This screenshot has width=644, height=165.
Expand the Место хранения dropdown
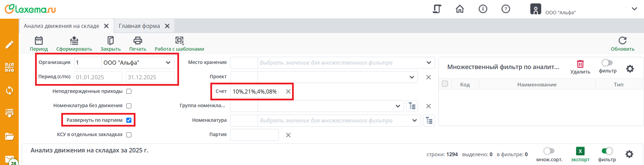coord(429,63)
